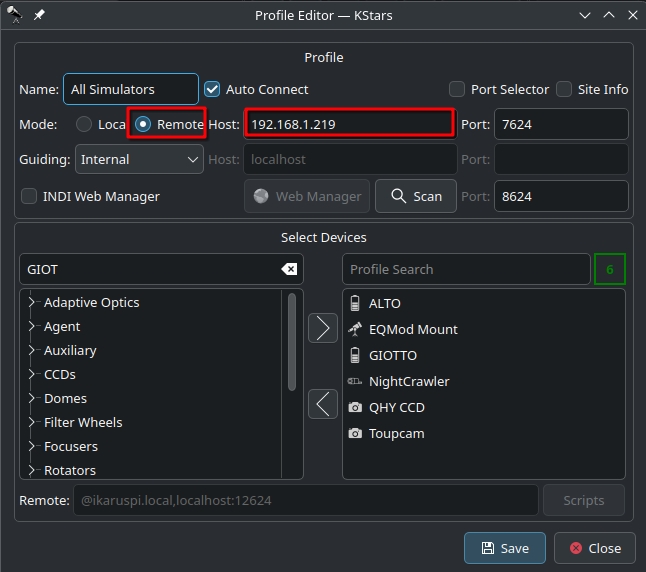The image size is (646, 572).
Task: Click the profile Name field
Action: pos(131,89)
